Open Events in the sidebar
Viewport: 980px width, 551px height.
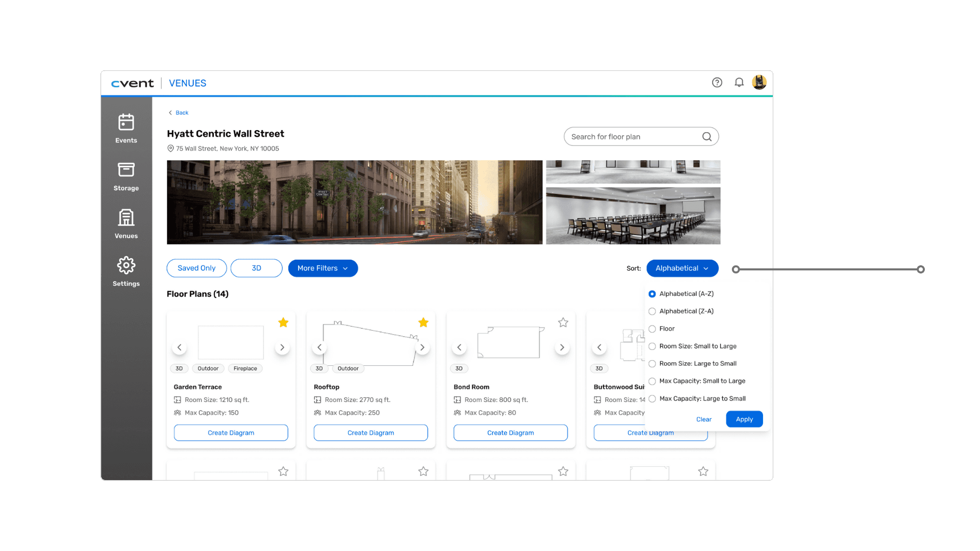126,128
